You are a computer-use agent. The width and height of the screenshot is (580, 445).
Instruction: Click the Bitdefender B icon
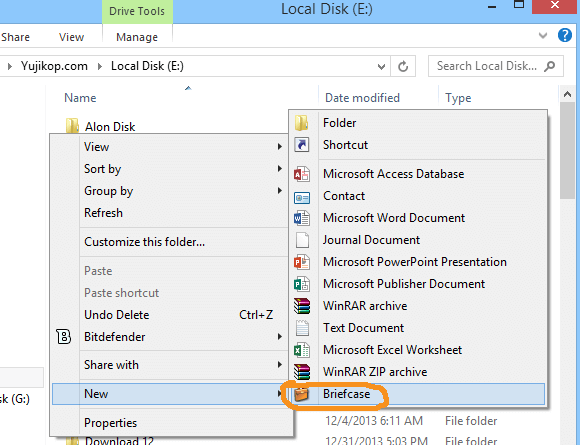point(64,337)
